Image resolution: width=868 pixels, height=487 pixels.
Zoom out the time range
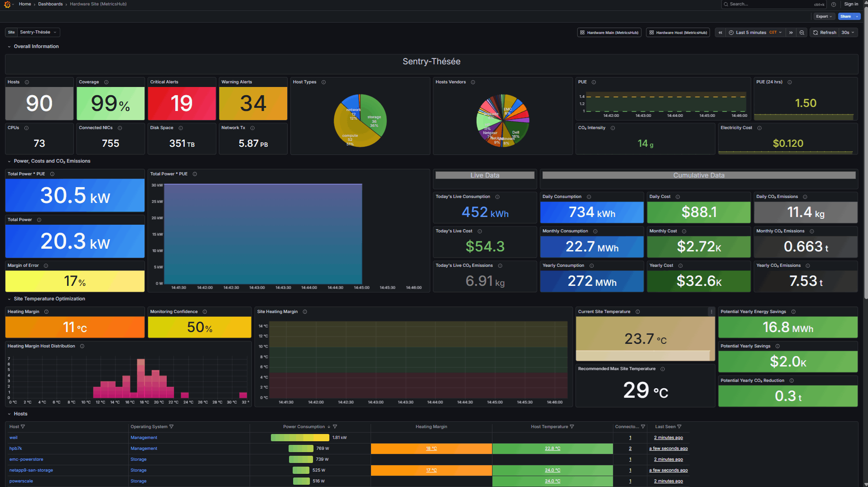pyautogui.click(x=802, y=33)
